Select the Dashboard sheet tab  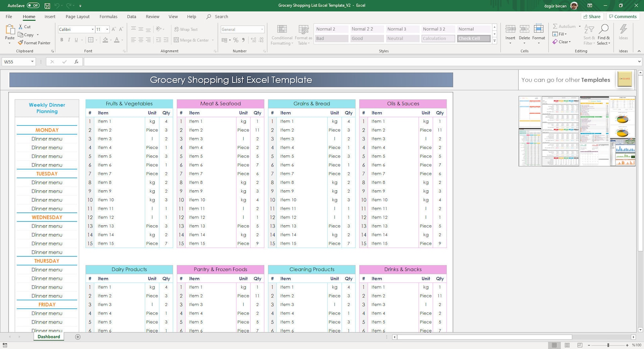pyautogui.click(x=49, y=337)
